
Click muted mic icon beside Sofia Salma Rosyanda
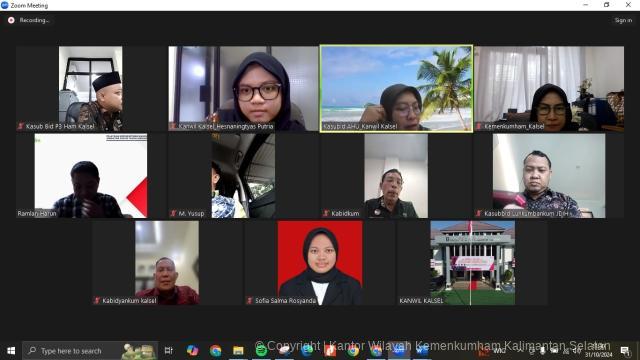(x=249, y=300)
